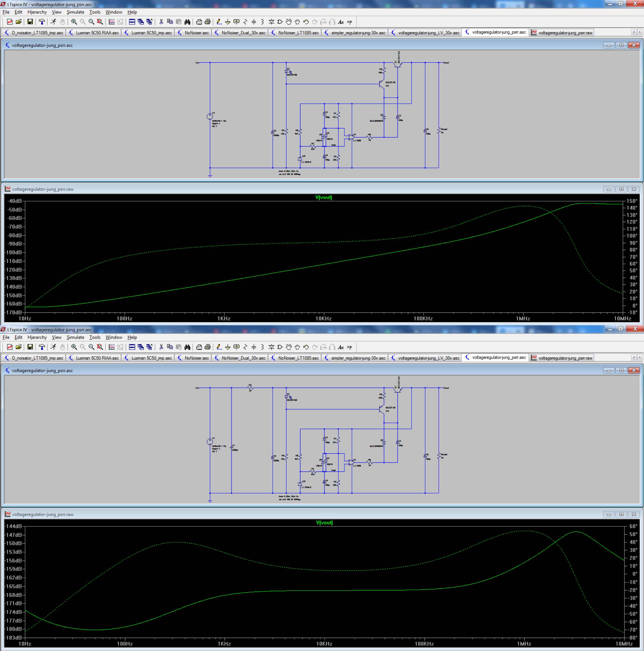Click Zoom Out magnifier in top LTspice toolbar

pos(91,22)
